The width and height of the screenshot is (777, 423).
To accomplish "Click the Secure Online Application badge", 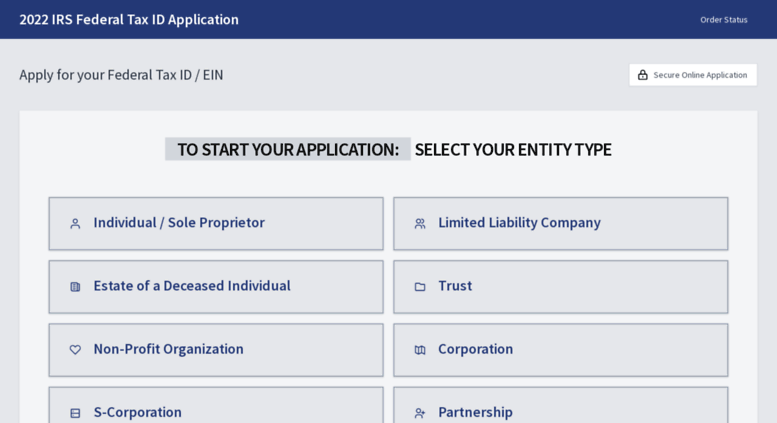I will 693,75.
